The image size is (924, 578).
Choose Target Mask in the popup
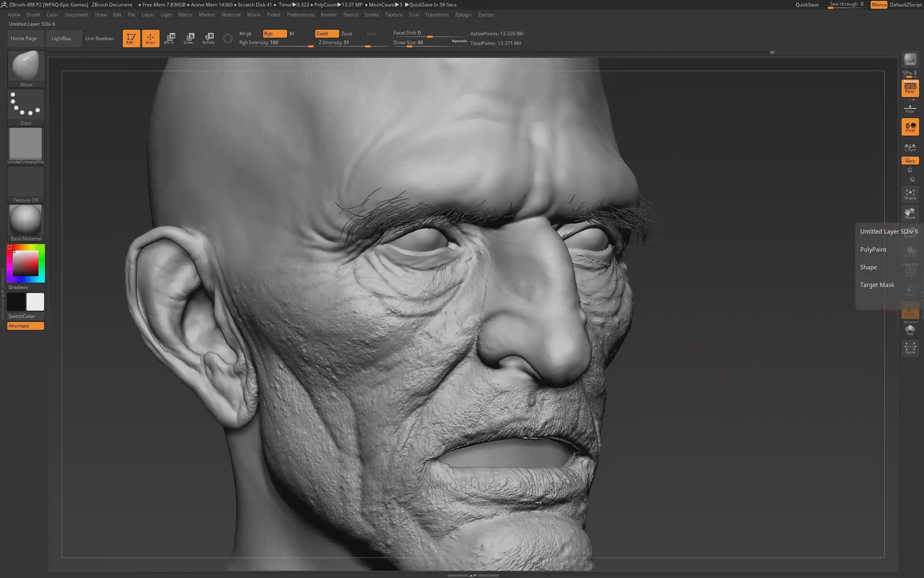click(x=877, y=285)
